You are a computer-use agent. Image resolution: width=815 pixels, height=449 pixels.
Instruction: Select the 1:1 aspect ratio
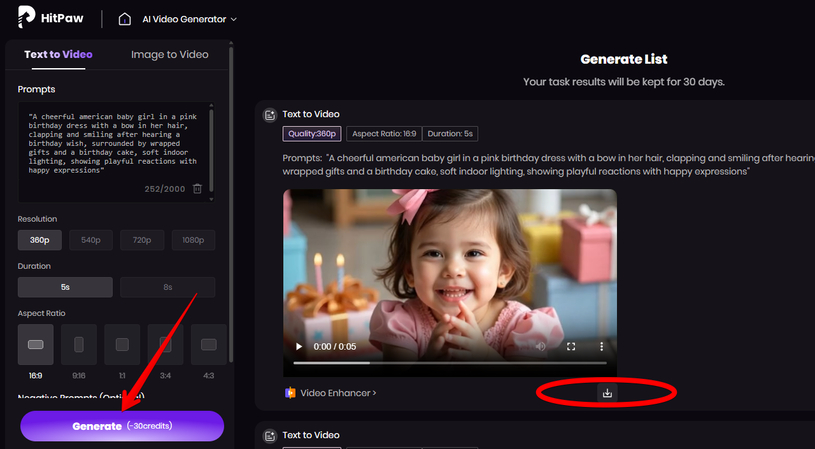point(122,345)
